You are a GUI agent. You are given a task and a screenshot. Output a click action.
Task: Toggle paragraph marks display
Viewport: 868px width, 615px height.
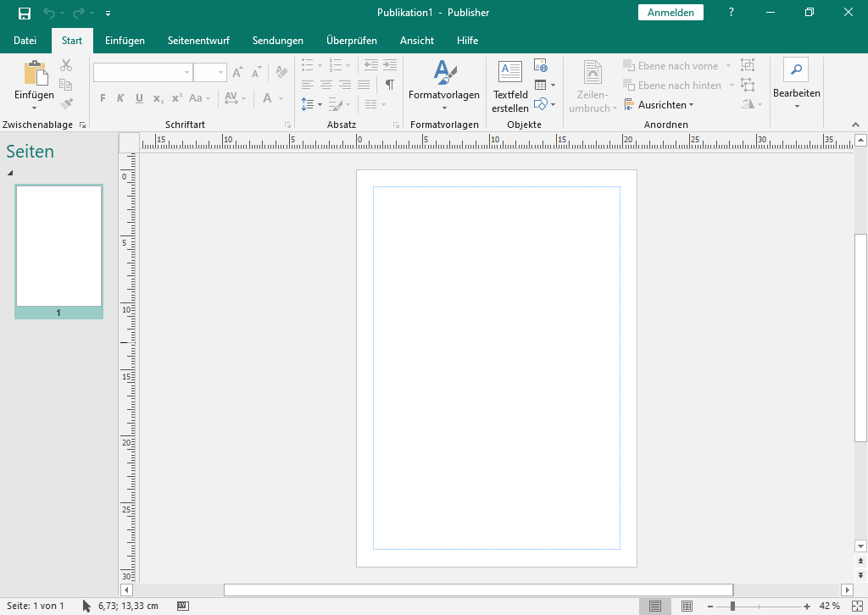point(389,85)
